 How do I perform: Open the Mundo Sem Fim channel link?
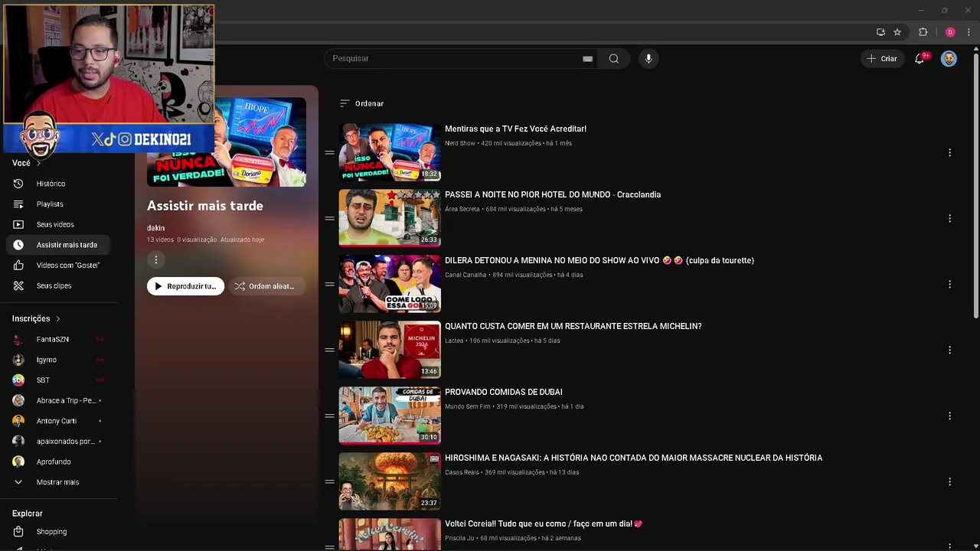coord(468,406)
